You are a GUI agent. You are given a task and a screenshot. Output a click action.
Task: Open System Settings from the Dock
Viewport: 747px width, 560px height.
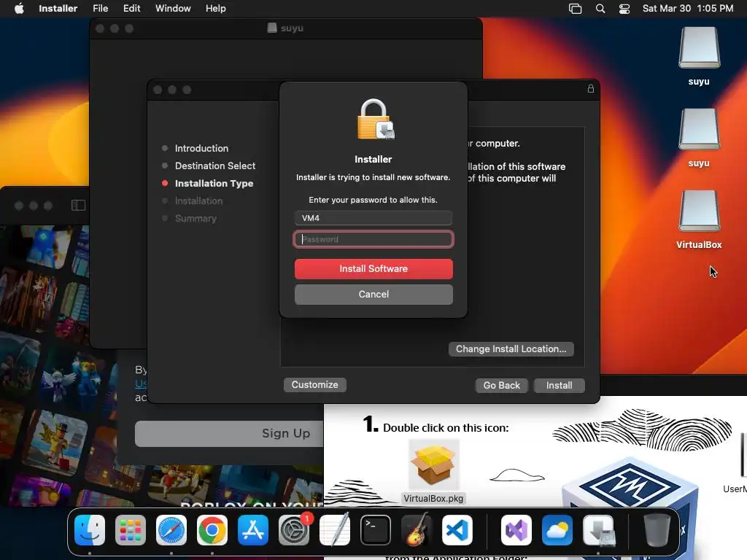(x=294, y=530)
